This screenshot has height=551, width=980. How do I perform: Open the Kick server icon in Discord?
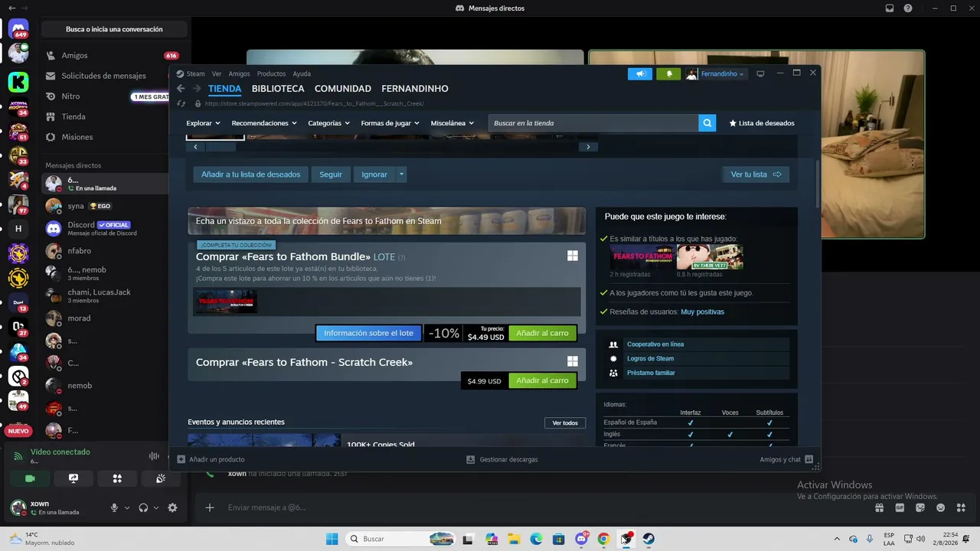18,82
